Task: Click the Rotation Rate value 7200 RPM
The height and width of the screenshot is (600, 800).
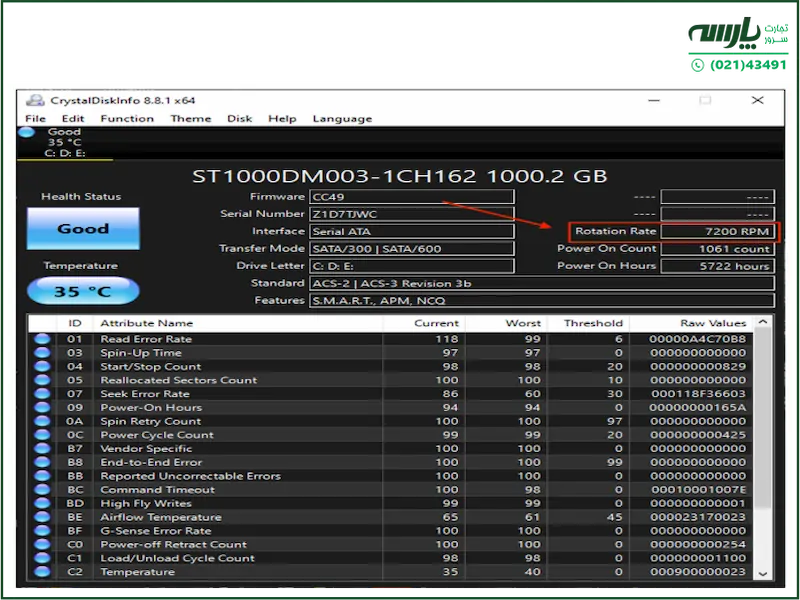Action: click(x=717, y=232)
